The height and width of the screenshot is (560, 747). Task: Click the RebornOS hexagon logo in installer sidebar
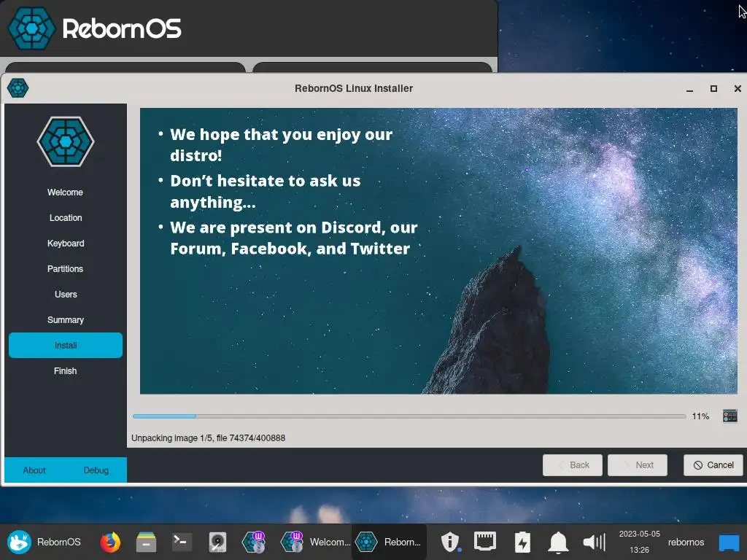point(66,141)
